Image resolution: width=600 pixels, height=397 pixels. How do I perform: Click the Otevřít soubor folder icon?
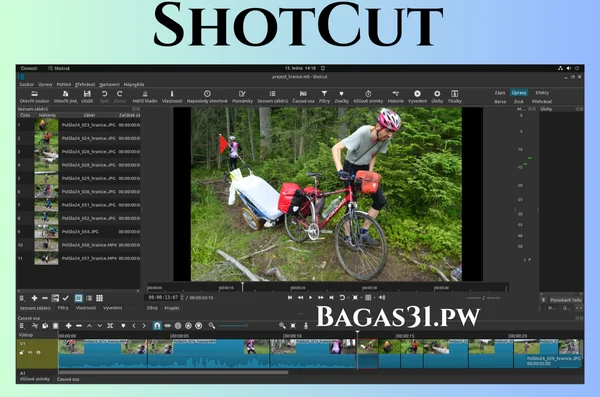click(x=34, y=94)
